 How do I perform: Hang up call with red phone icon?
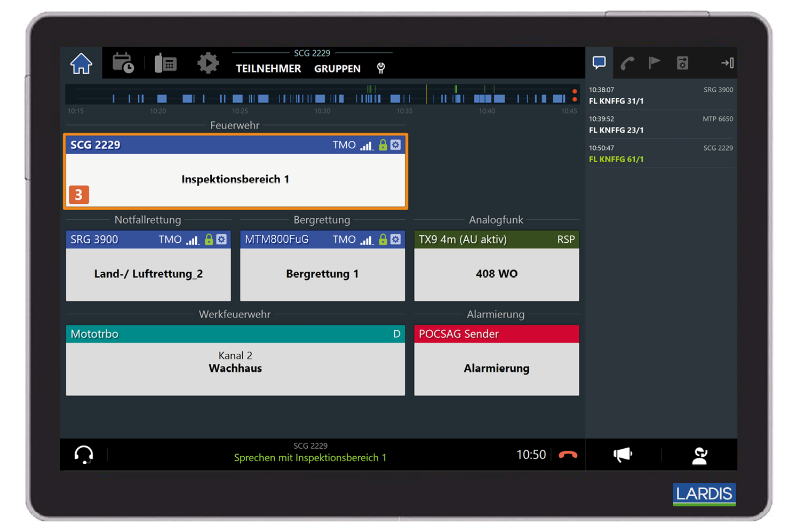(x=568, y=455)
